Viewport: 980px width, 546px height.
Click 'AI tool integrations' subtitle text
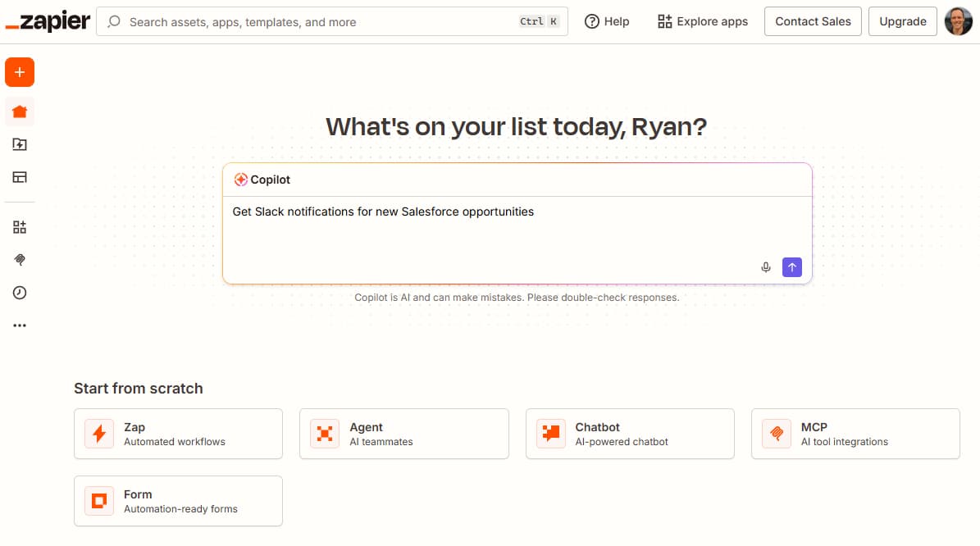click(845, 442)
